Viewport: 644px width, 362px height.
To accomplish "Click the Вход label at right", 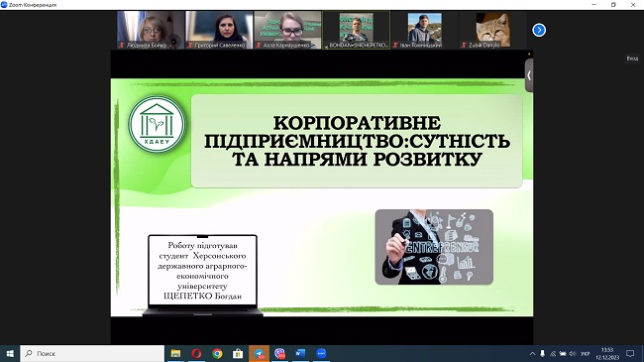I will pyautogui.click(x=632, y=59).
